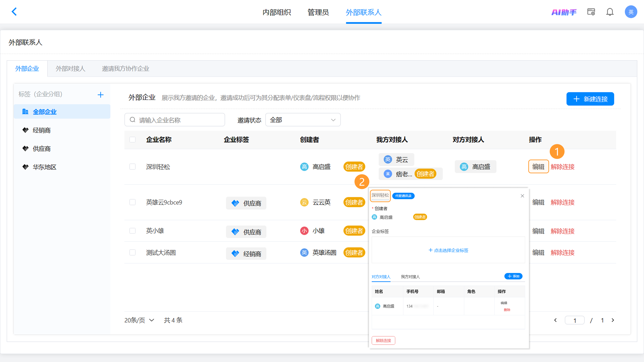Select 对方对接人 tab in popup

381,277
